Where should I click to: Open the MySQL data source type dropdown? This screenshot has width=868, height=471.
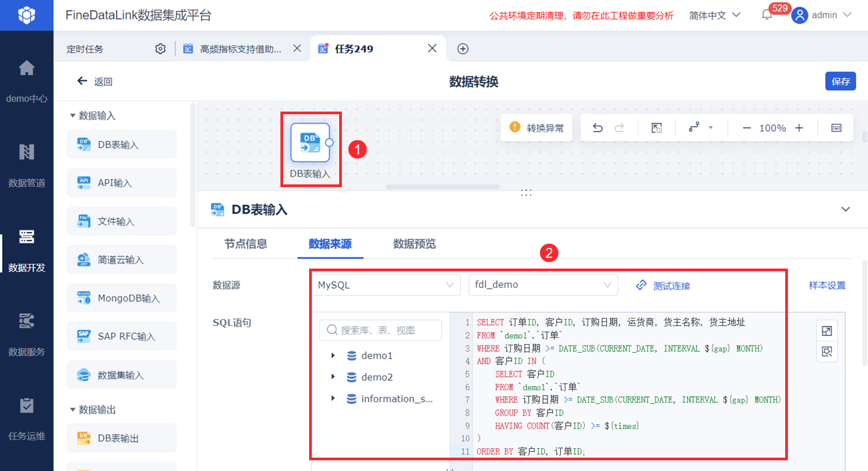pyautogui.click(x=386, y=285)
